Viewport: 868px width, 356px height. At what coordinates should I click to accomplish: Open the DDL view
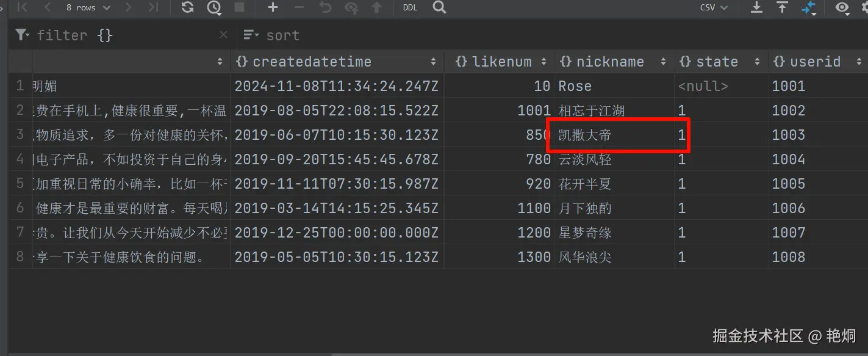click(x=409, y=8)
